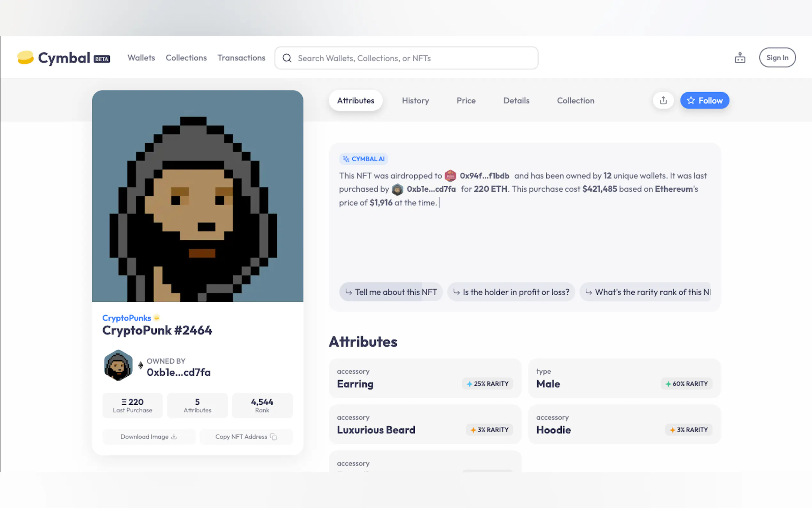
Task: Open Wallets in the top navigation
Action: (141, 58)
